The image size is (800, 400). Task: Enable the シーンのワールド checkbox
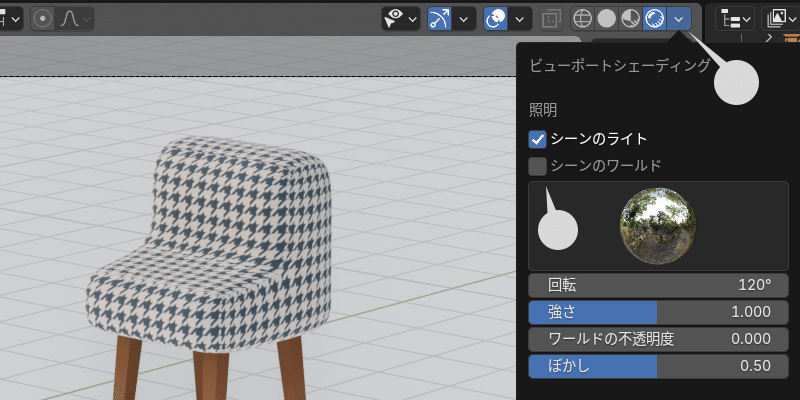[x=537, y=166]
